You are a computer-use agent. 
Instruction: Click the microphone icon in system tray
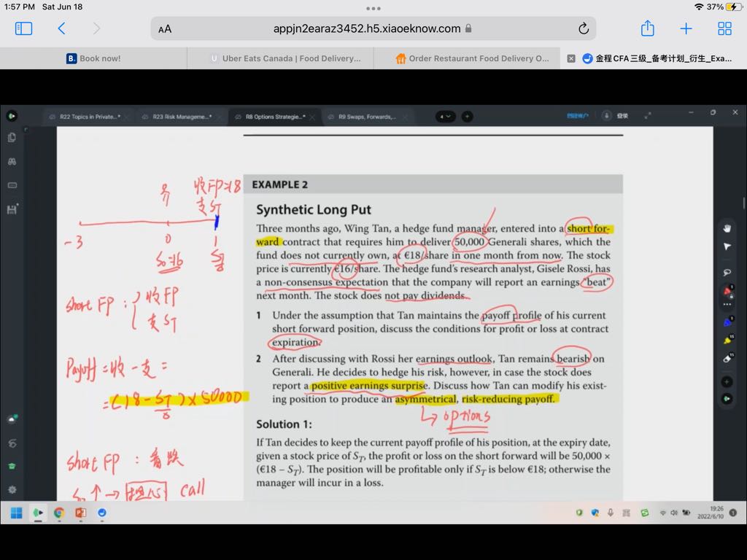610,513
